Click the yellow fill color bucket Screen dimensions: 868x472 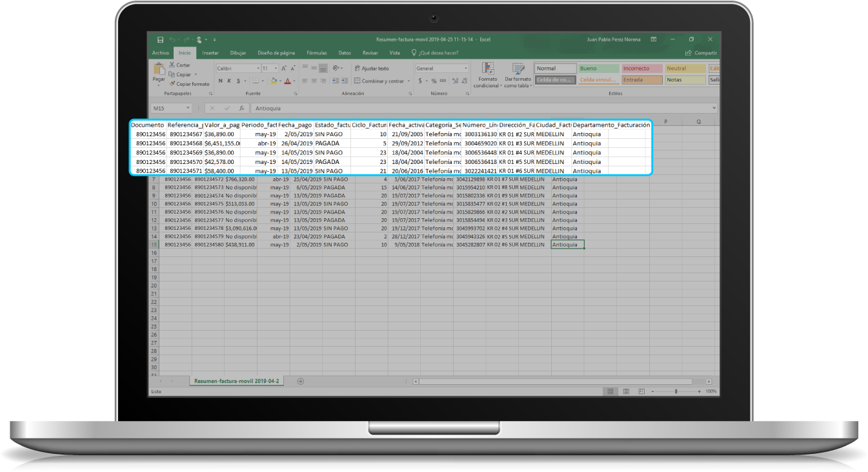coord(274,81)
